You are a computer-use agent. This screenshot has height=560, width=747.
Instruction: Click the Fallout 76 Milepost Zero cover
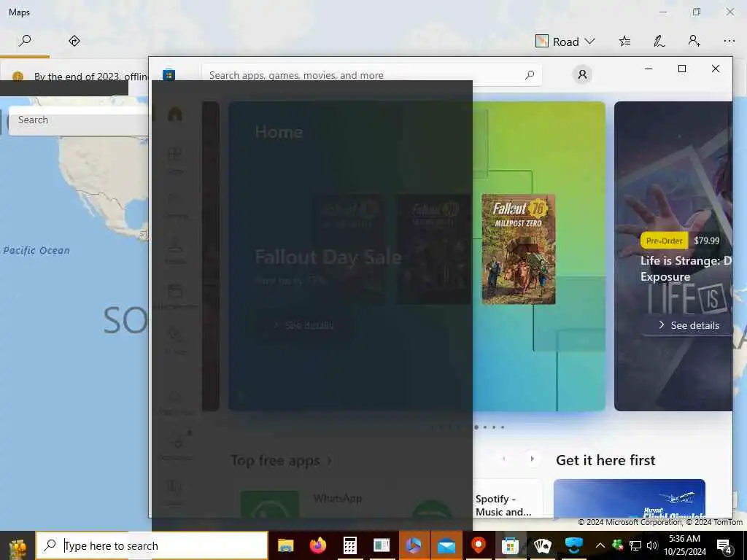click(519, 249)
